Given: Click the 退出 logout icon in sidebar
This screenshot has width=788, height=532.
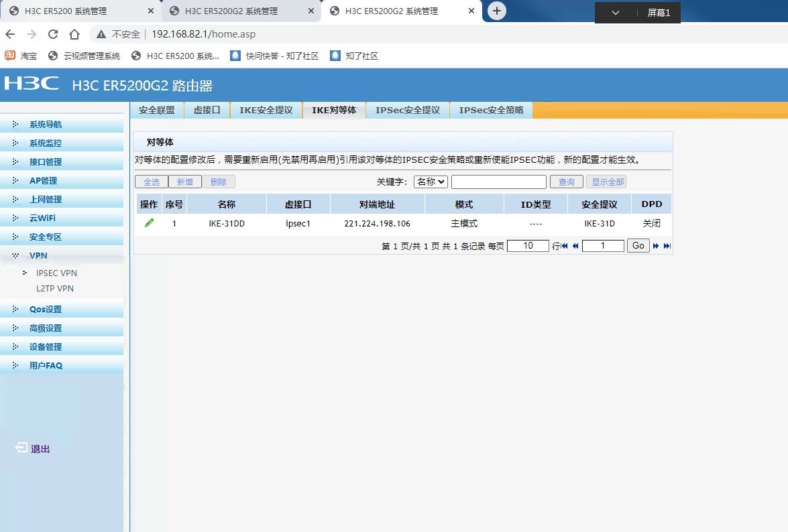Looking at the screenshot, I should point(21,448).
